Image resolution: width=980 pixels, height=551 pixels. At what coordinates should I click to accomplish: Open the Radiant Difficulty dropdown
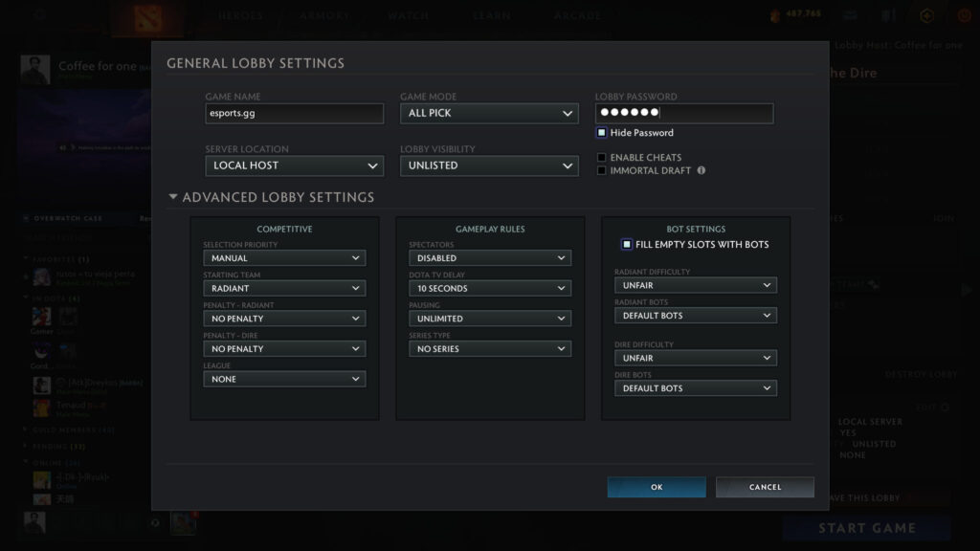(x=695, y=284)
